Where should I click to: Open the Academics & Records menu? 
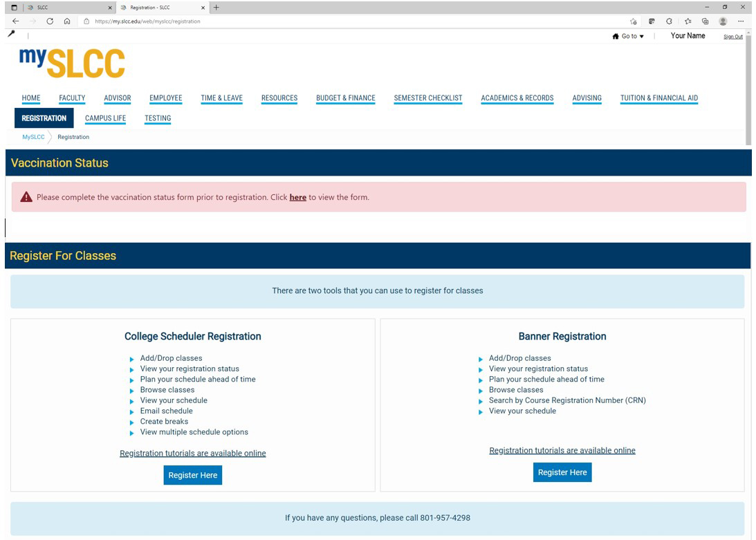pos(517,98)
